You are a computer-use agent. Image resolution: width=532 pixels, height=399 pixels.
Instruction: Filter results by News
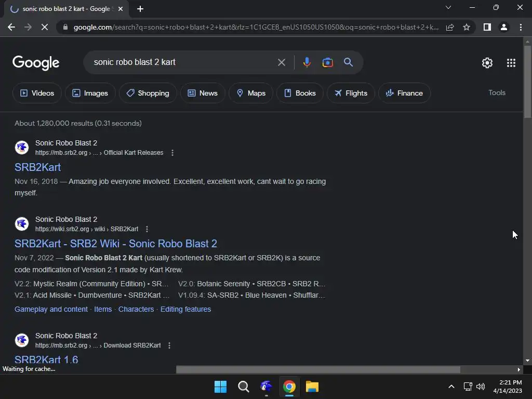pyautogui.click(x=203, y=93)
